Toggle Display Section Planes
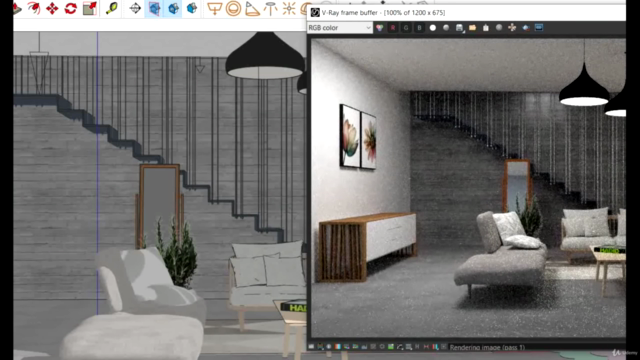640x360 pixels. click(x=154, y=8)
